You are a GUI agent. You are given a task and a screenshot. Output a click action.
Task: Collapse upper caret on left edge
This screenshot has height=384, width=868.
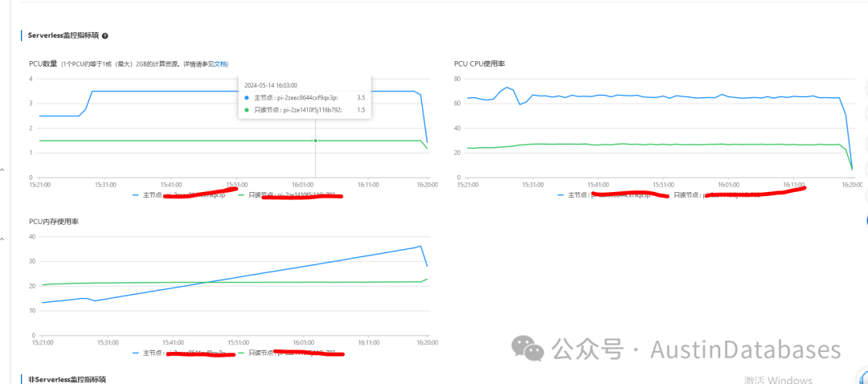point(2,170)
